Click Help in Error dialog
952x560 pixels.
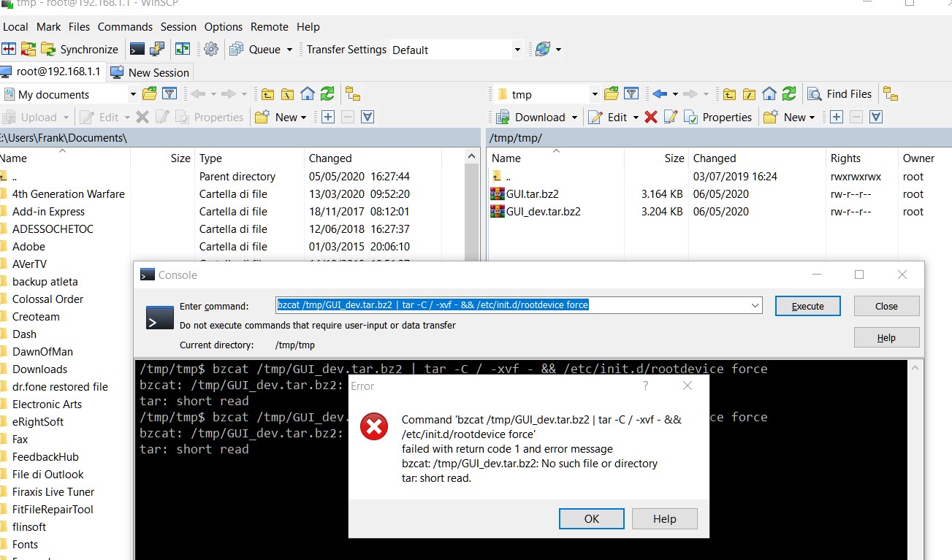coord(664,518)
